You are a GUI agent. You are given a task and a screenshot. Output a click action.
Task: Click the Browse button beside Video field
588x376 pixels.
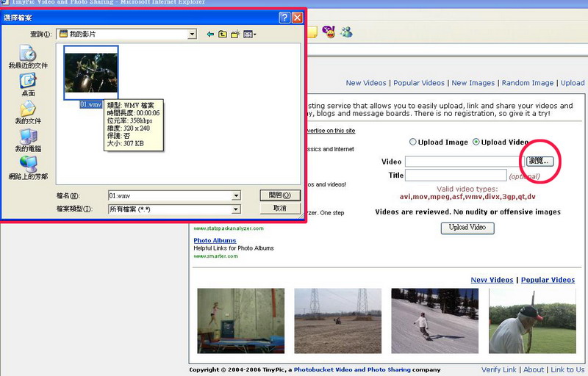[x=543, y=160]
